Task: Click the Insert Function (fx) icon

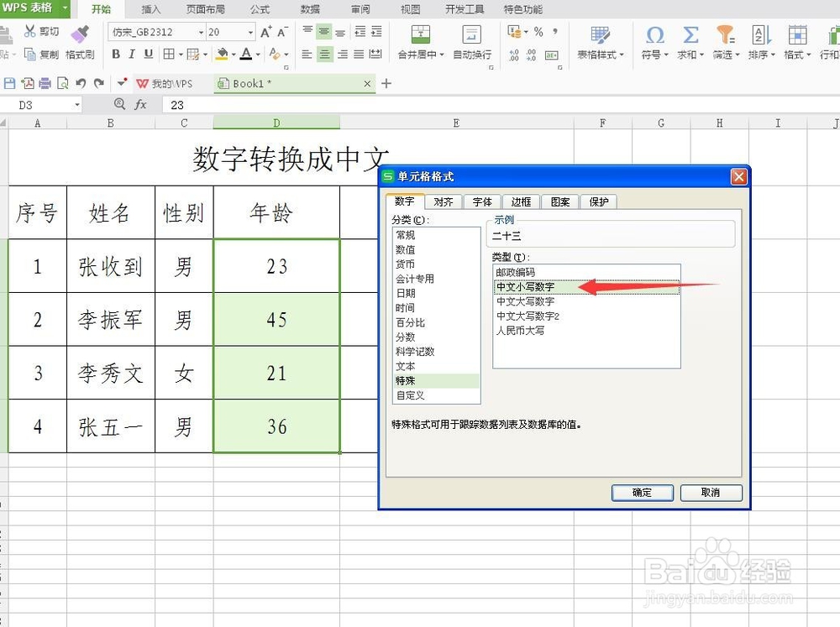Action: point(141,105)
